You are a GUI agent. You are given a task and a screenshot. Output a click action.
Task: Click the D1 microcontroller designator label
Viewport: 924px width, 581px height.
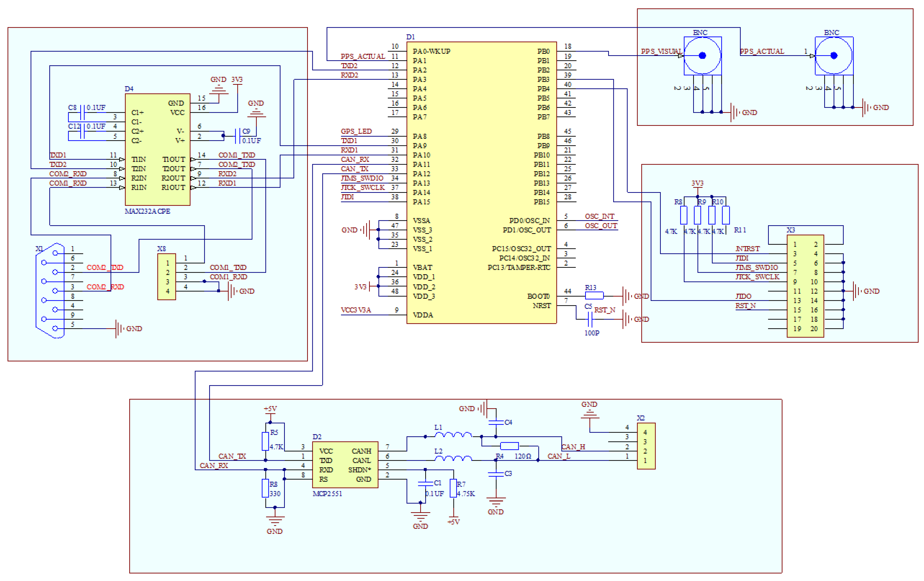[x=410, y=37]
